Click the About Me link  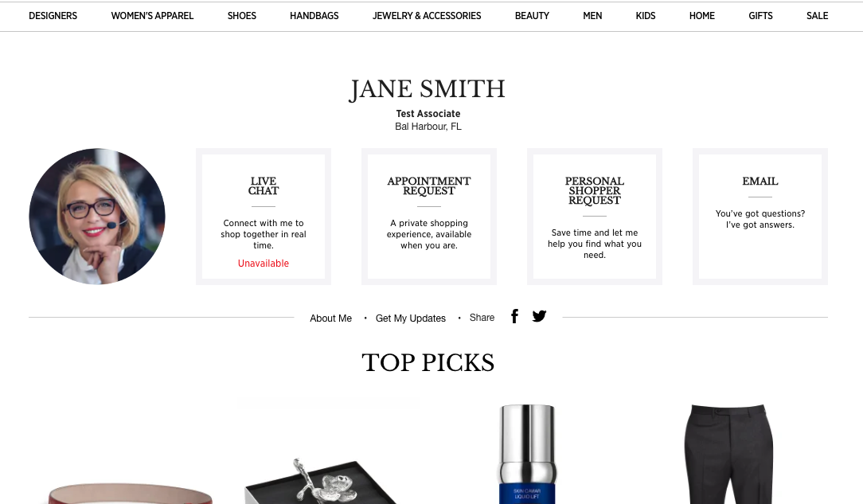[330, 318]
